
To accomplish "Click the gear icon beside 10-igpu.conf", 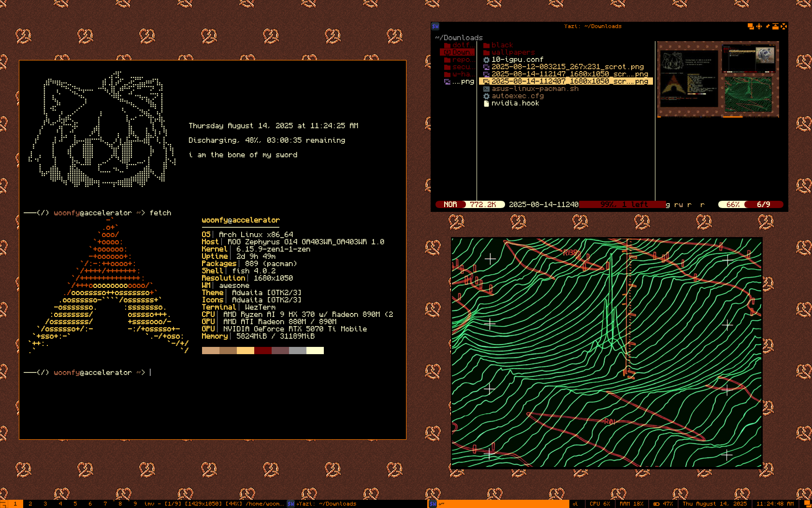I will pos(486,60).
